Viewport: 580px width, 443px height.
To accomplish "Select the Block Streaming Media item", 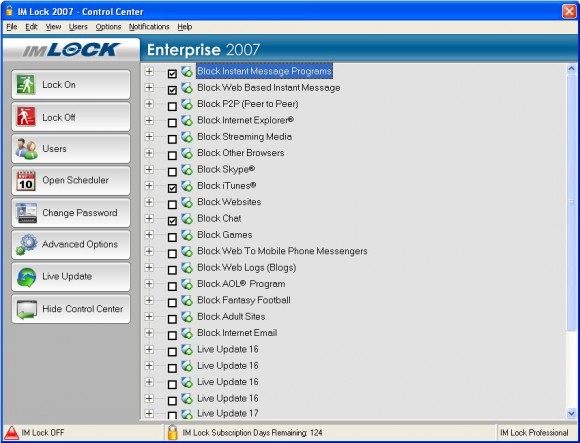I will coord(245,137).
